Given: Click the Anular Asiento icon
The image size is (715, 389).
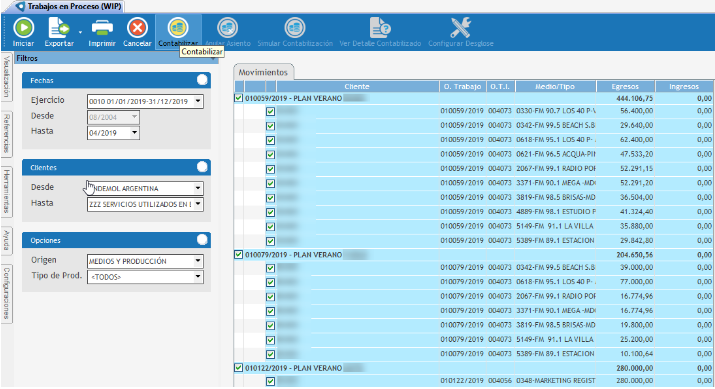Looking at the screenshot, I should (x=228, y=28).
